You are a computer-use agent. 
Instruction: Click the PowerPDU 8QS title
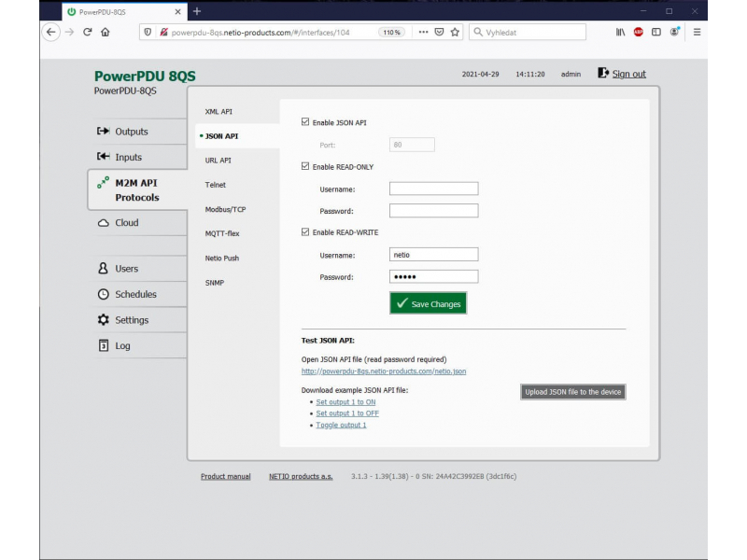pos(145,77)
